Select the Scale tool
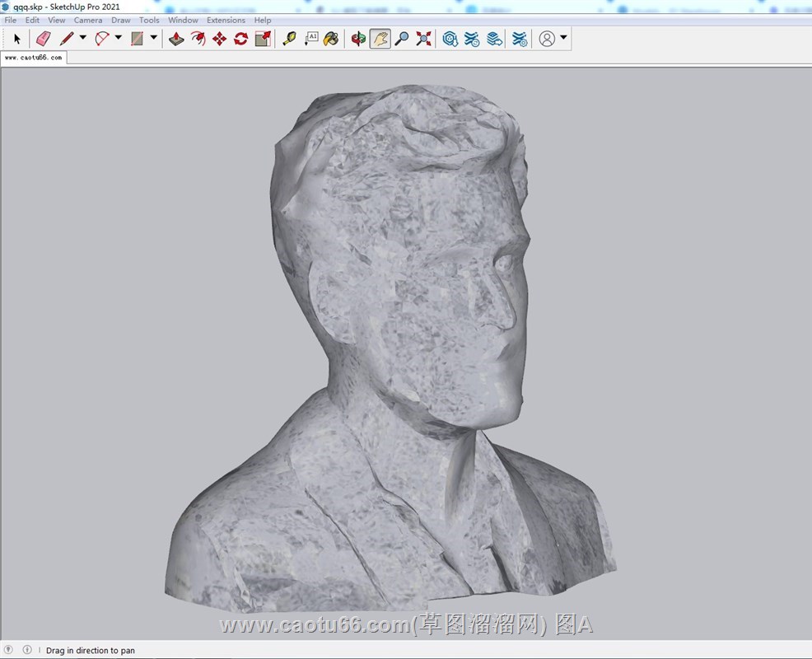The image size is (812, 659). [263, 39]
